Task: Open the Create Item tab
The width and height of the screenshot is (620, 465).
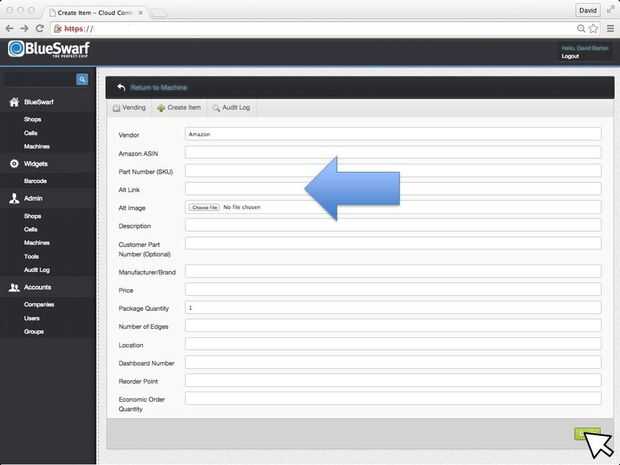Action: tap(179, 108)
